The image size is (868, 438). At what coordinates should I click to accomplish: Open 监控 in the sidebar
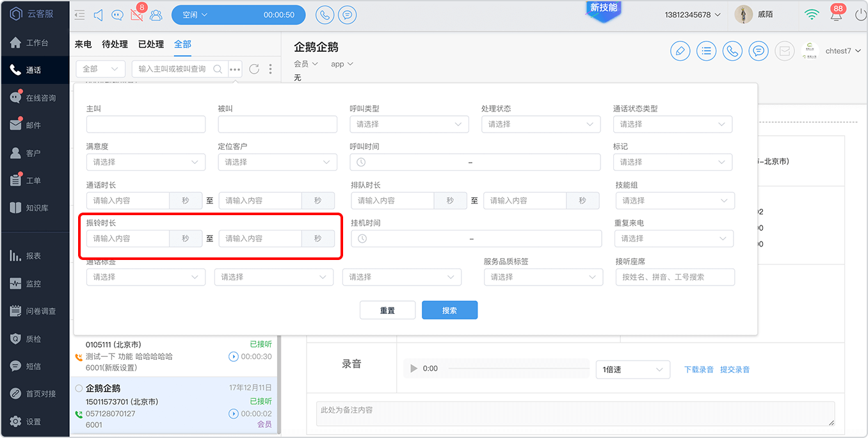[35, 283]
